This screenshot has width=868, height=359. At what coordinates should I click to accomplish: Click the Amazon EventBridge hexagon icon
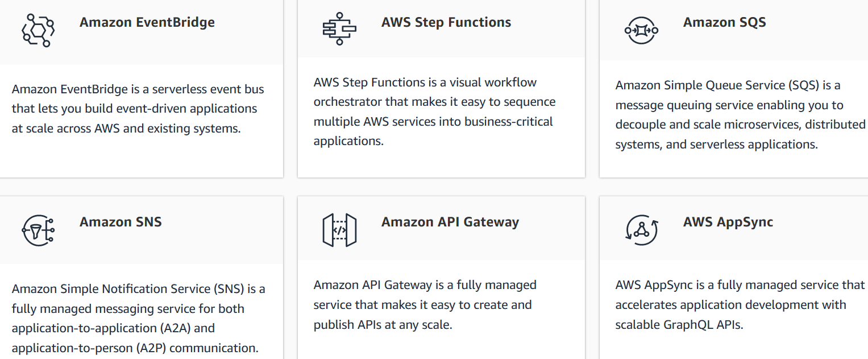click(38, 30)
